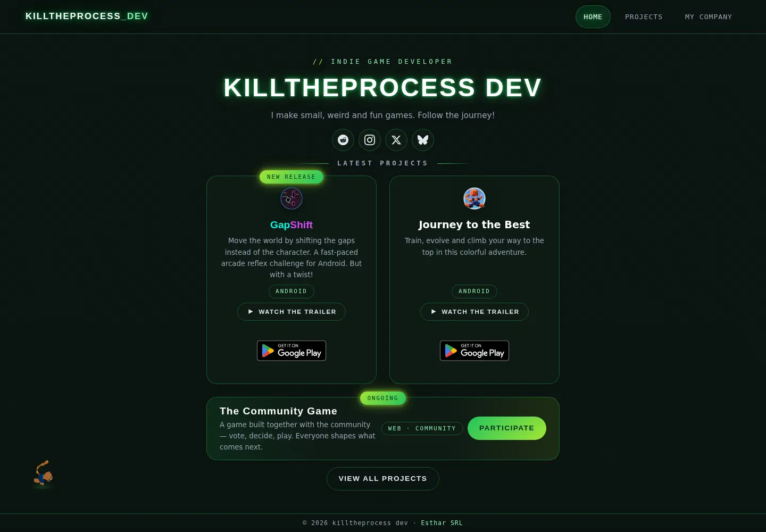Click the Participate button
Screen dimensions: 766x532
tap(507, 428)
